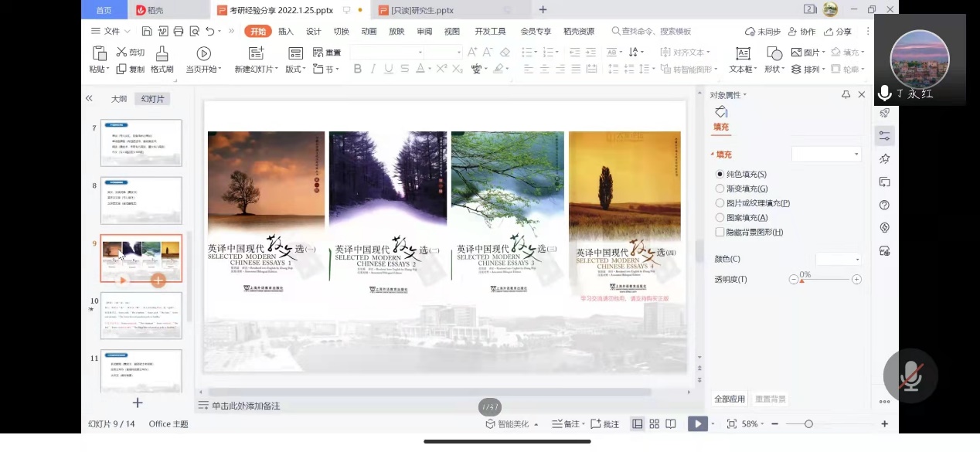This screenshot has height=452, width=980.
Task: Select picture or texture fill (图片或纹理填充) option
Action: click(720, 203)
